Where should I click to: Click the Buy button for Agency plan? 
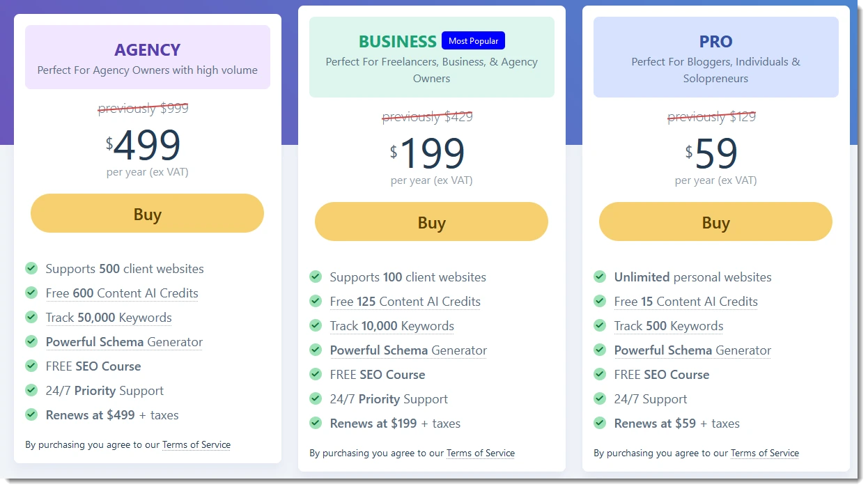tap(147, 213)
